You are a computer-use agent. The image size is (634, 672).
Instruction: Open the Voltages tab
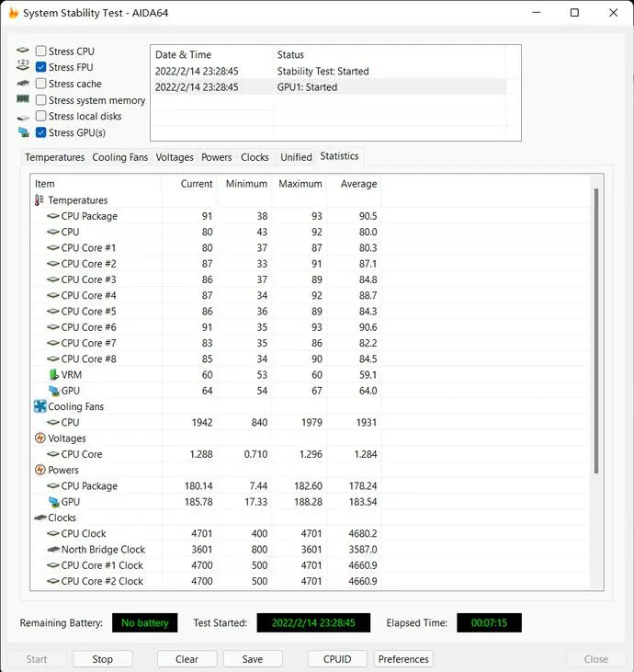click(175, 157)
